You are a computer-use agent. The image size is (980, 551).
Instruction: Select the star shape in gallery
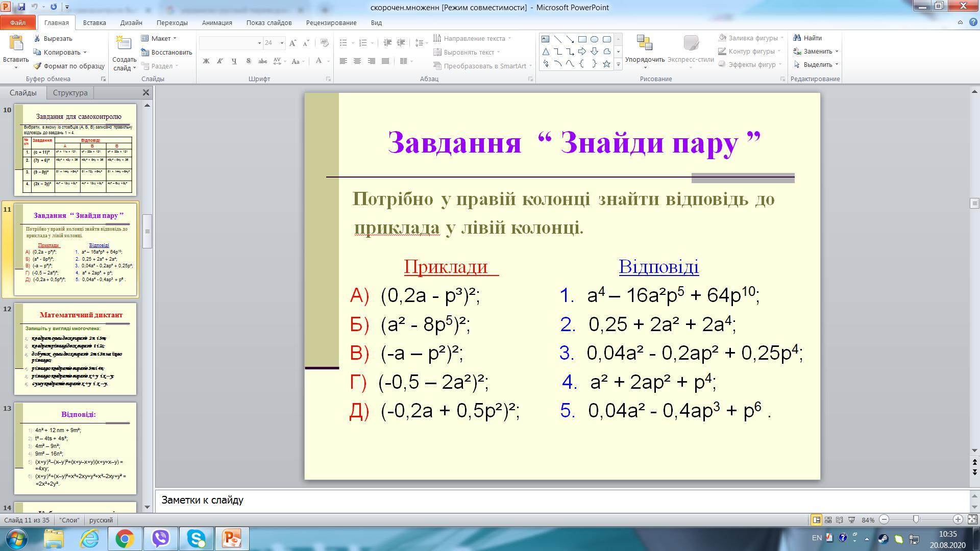pyautogui.click(x=606, y=64)
